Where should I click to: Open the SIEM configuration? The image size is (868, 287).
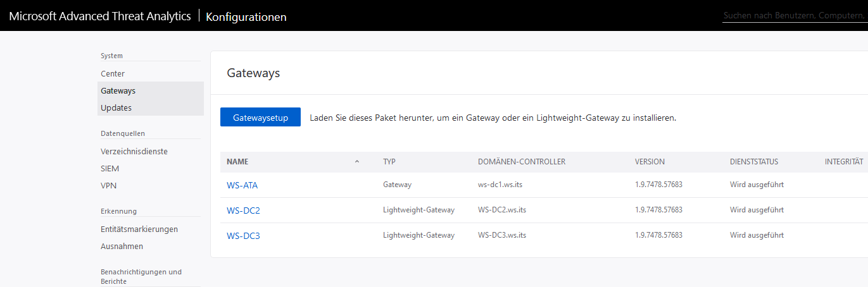[x=110, y=169]
